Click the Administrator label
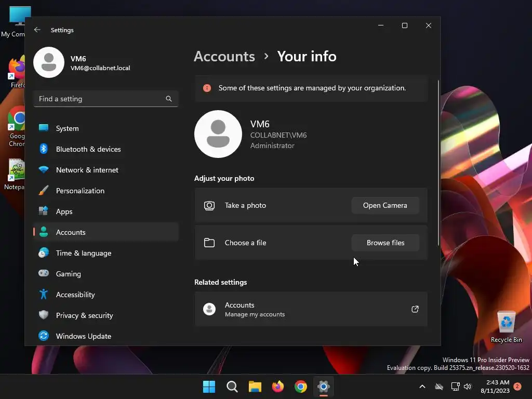The height and width of the screenshot is (399, 532). click(x=272, y=145)
